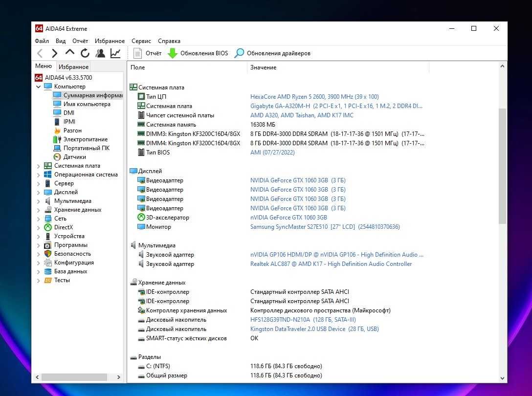Open the Справка menu

[169, 41]
